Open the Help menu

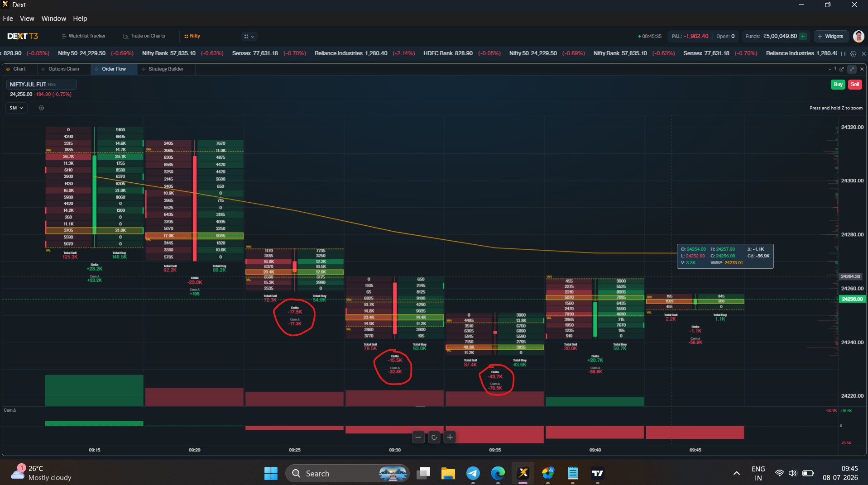point(80,19)
